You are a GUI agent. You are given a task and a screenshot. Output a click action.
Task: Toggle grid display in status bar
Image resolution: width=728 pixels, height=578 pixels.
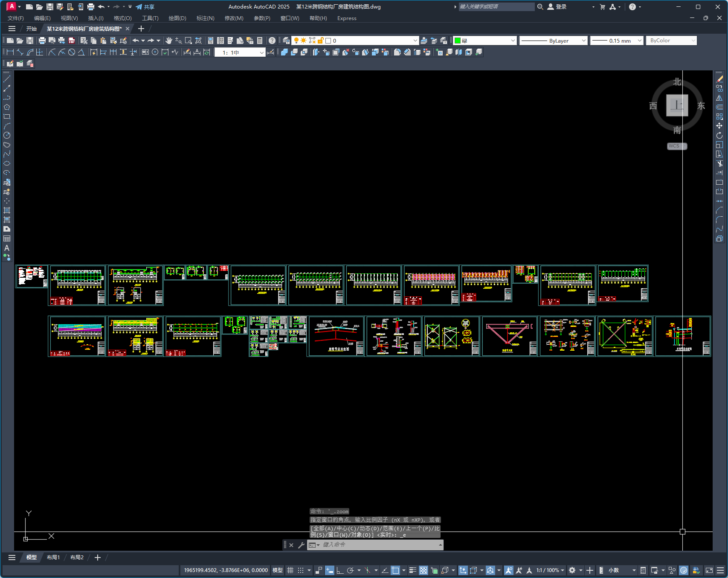290,570
